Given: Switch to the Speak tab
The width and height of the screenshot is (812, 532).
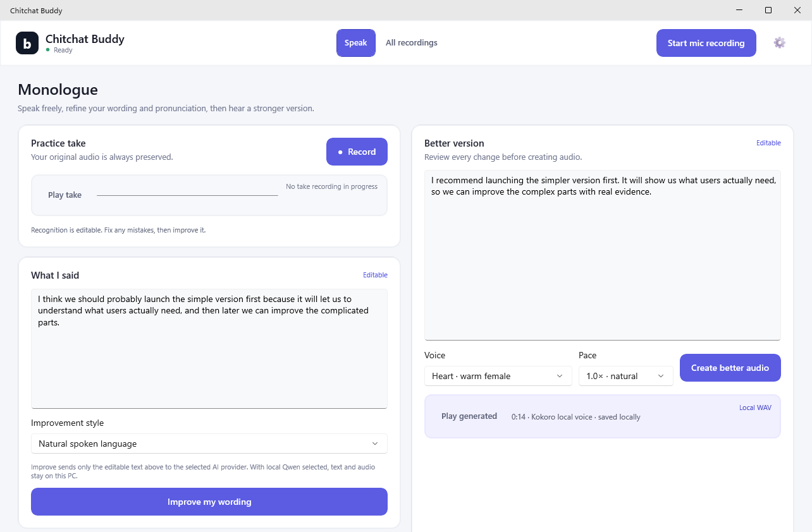Looking at the screenshot, I should coord(355,43).
